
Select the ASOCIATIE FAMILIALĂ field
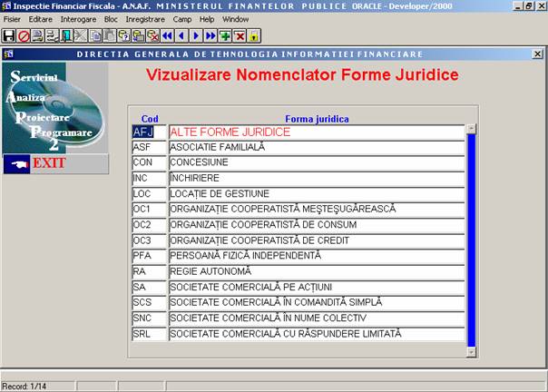click(x=316, y=147)
